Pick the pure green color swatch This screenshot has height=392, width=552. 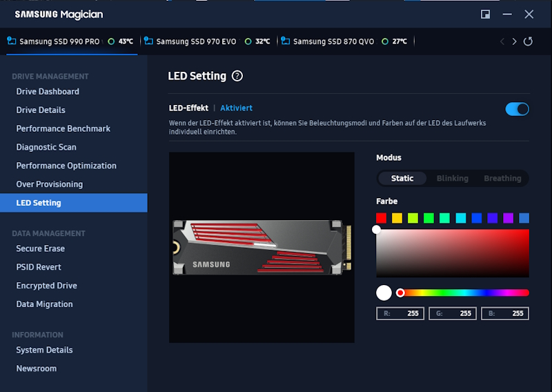(x=428, y=218)
